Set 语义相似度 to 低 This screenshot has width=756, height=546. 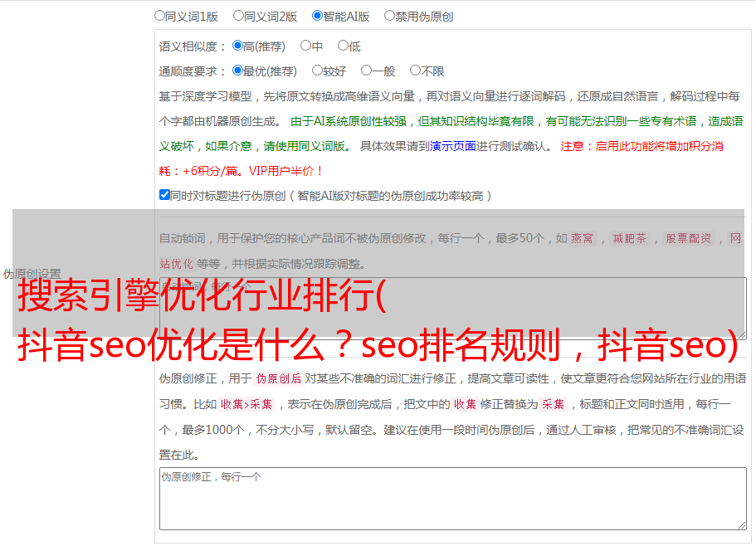click(x=343, y=46)
